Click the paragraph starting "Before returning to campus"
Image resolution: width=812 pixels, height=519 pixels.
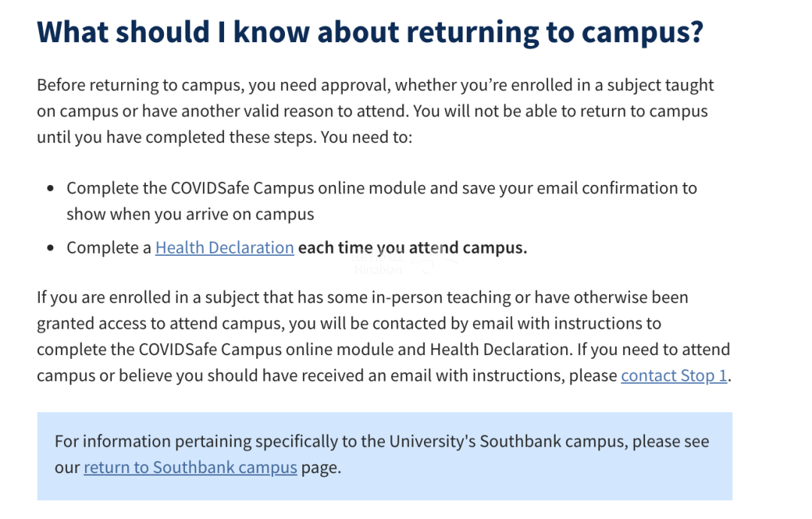375,111
